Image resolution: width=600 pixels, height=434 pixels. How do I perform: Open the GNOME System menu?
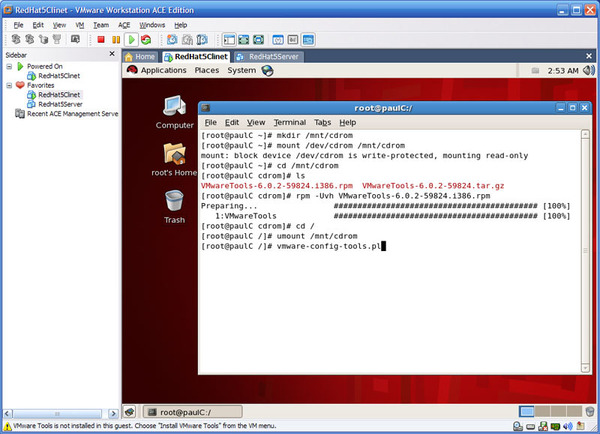click(x=241, y=70)
